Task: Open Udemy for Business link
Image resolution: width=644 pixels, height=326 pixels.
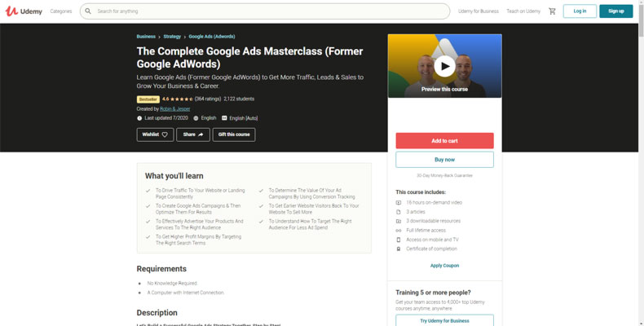Action: click(478, 11)
